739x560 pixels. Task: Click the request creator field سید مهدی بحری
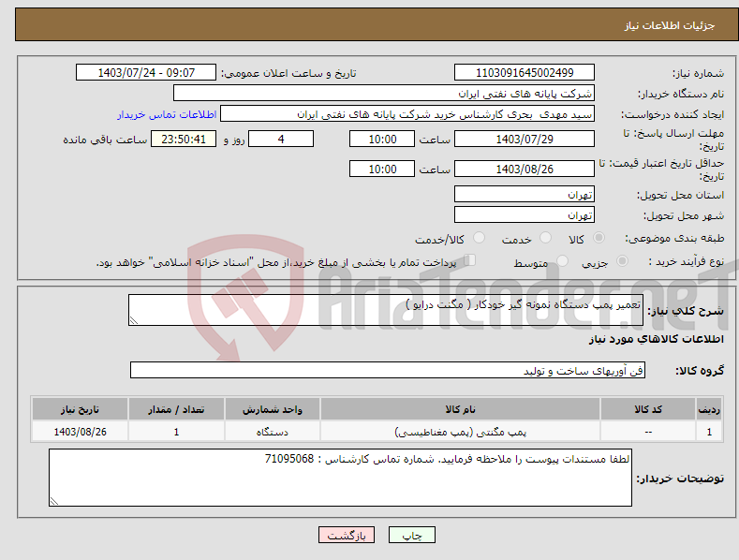(407, 114)
